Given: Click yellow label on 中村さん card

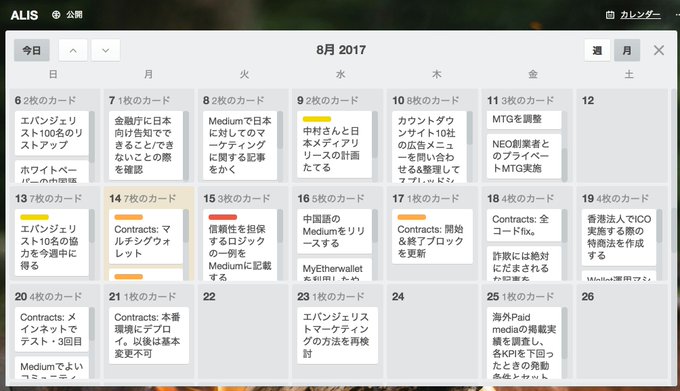Looking at the screenshot, I should click(x=317, y=119).
